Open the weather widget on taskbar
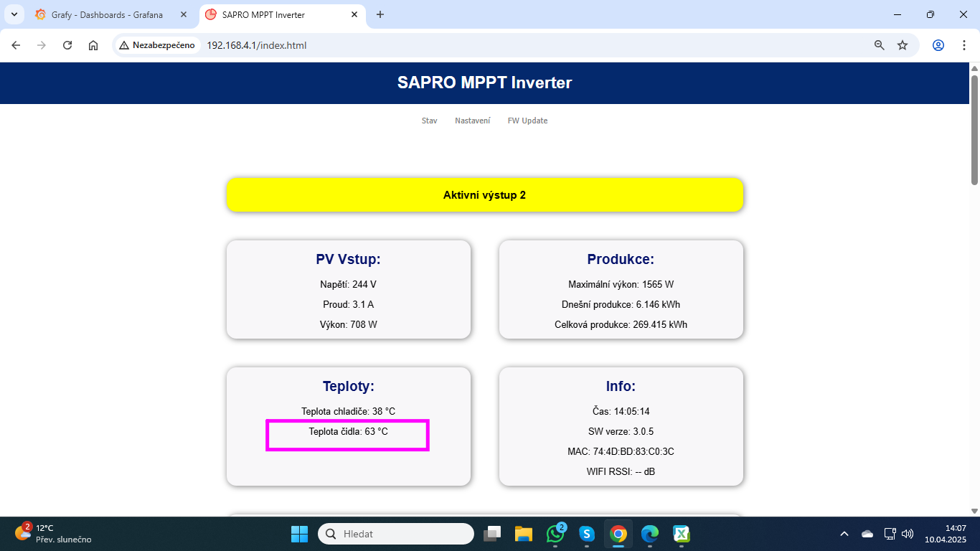 click(x=54, y=534)
